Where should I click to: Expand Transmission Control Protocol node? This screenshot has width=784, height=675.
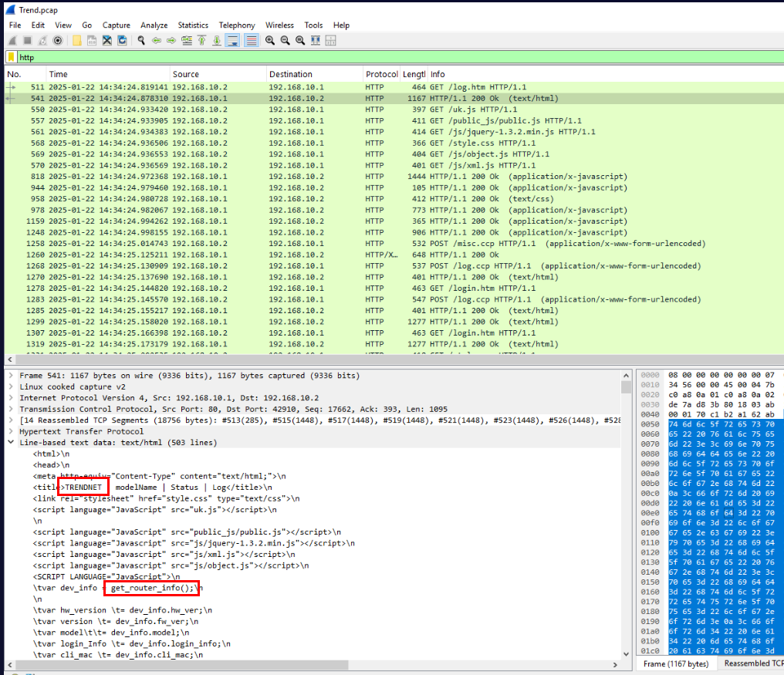pyautogui.click(x=11, y=409)
